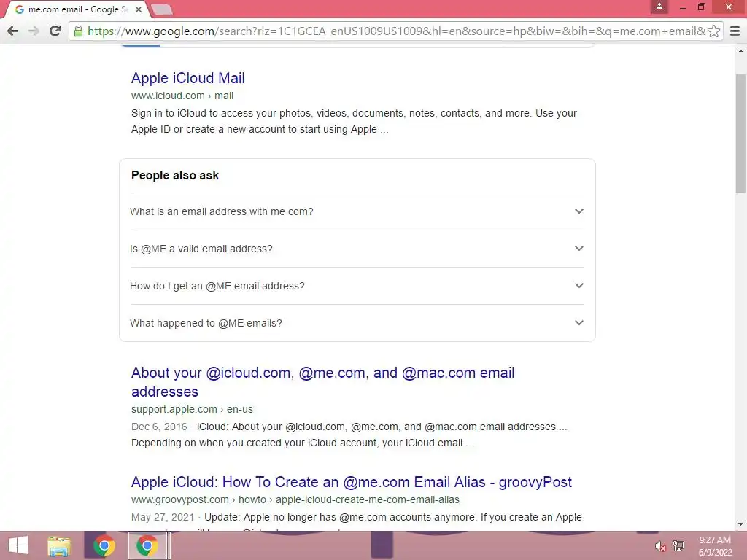
Task: Expand 'What happened to @ME emails?'
Action: (x=357, y=323)
